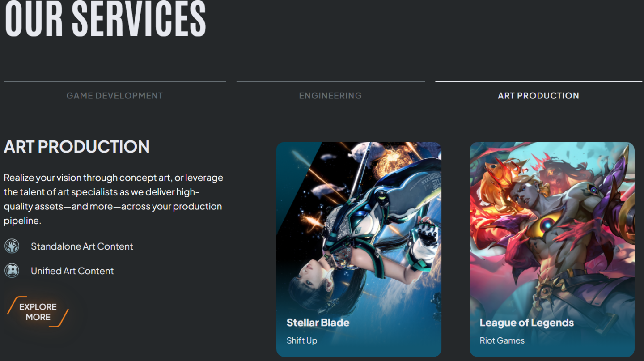Image resolution: width=644 pixels, height=361 pixels.
Task: Click the highlighted line above Art Production
Action: coord(538,81)
